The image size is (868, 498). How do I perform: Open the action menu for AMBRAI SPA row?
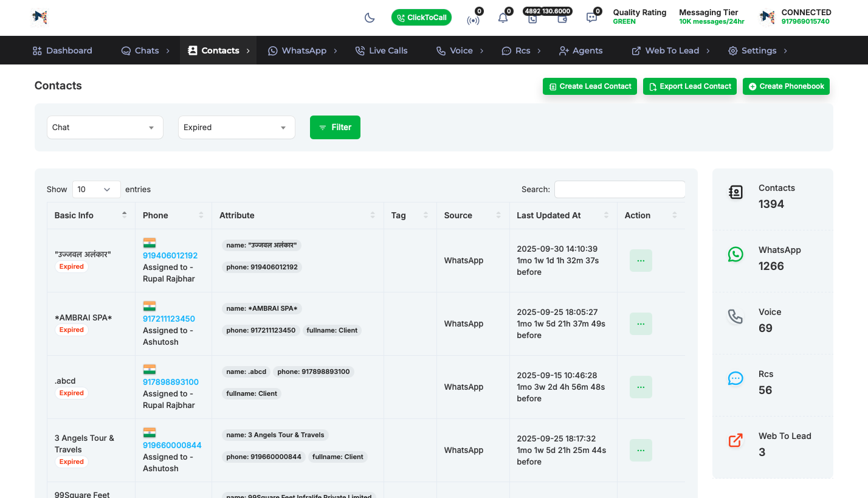(641, 323)
